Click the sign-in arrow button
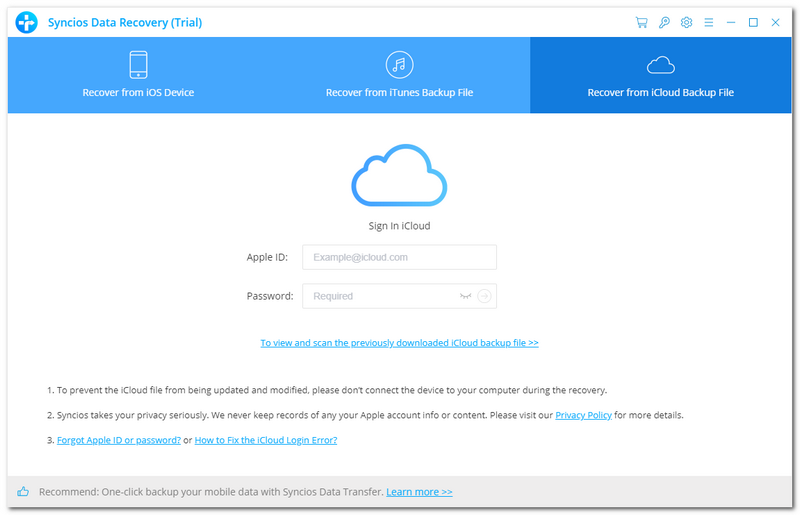 pyautogui.click(x=484, y=296)
